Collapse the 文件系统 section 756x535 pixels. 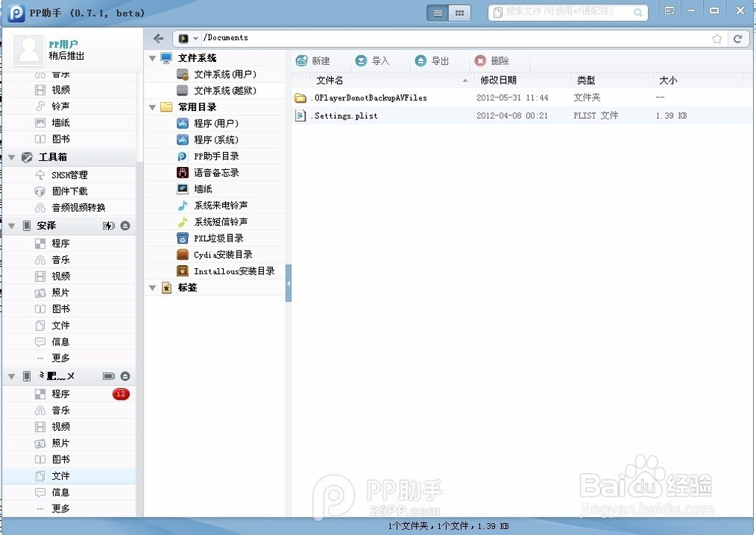coord(153,57)
